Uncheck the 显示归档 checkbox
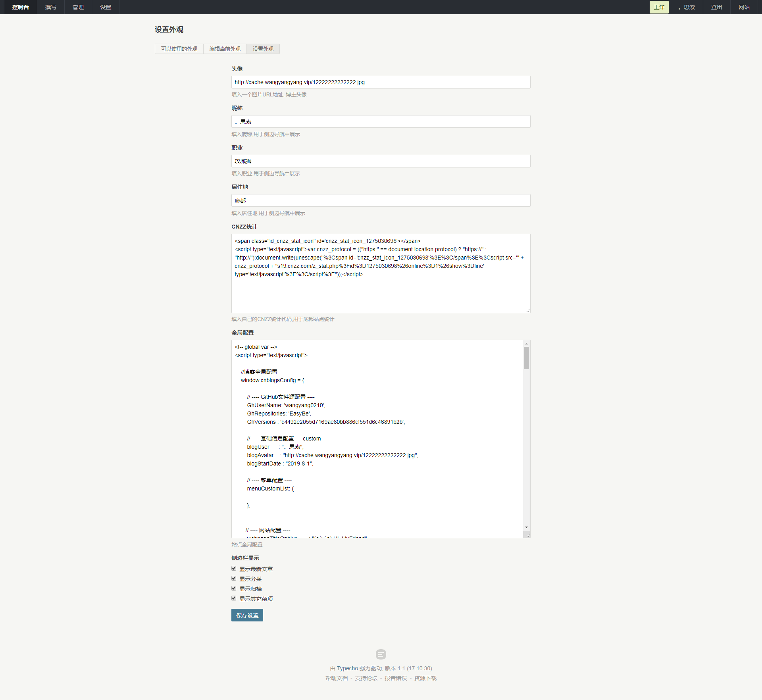Viewport: 762px width, 700px height. coord(234,588)
